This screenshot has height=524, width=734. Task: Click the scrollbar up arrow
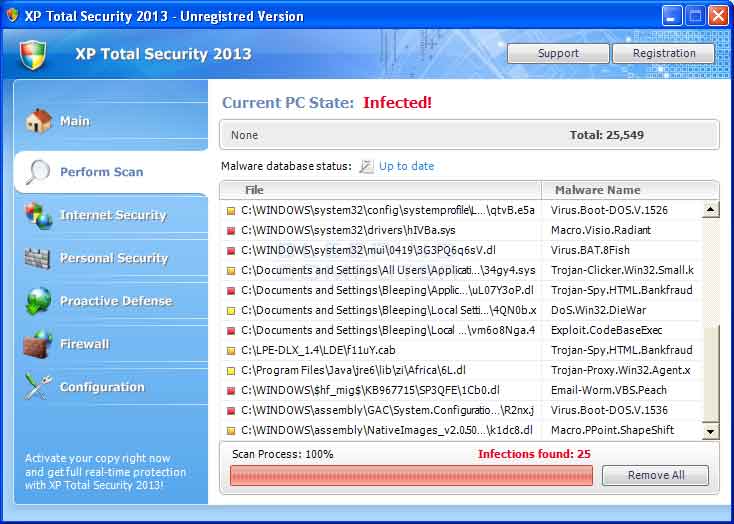[x=711, y=210]
